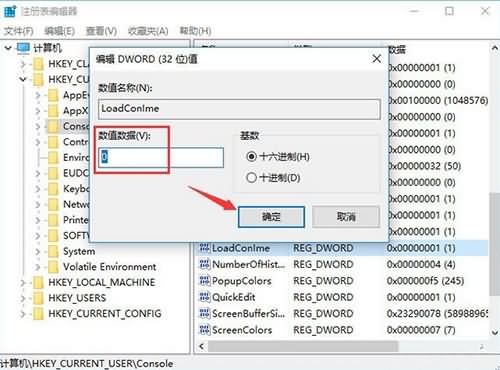Viewport: 500px width, 370px height.
Task: Click the 数值数据 value input field
Action: 161,157
